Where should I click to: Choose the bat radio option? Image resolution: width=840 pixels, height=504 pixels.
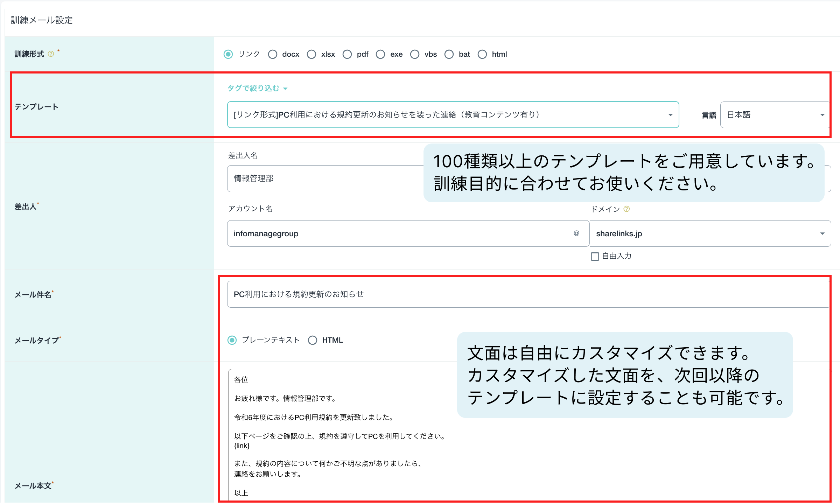coord(449,54)
